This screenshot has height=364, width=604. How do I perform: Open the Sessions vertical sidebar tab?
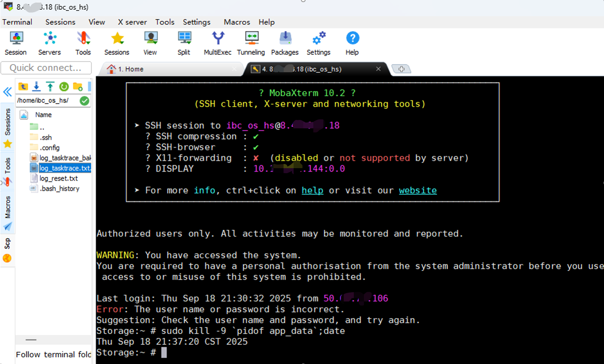click(x=8, y=128)
